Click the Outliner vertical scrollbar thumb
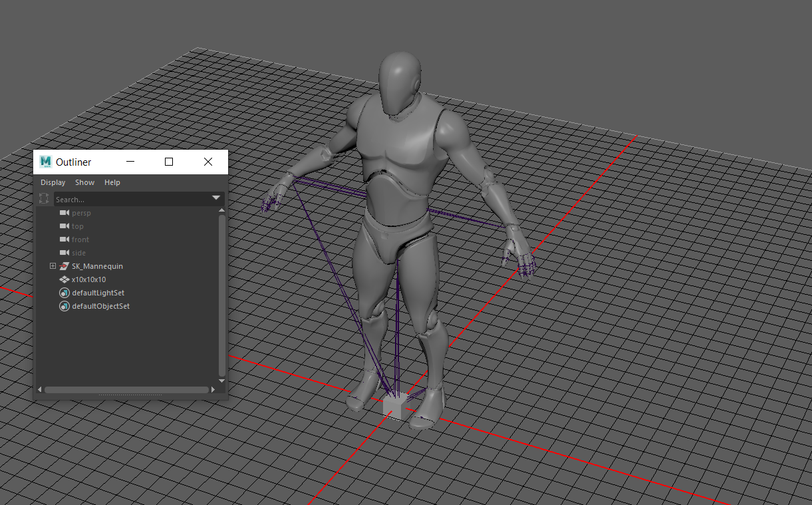The image size is (812, 505). click(222, 294)
